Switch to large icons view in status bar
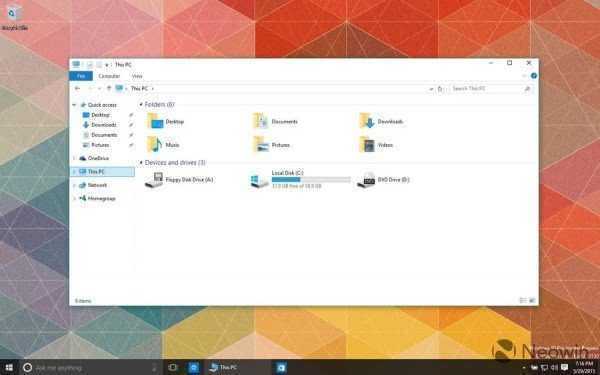 click(532, 301)
